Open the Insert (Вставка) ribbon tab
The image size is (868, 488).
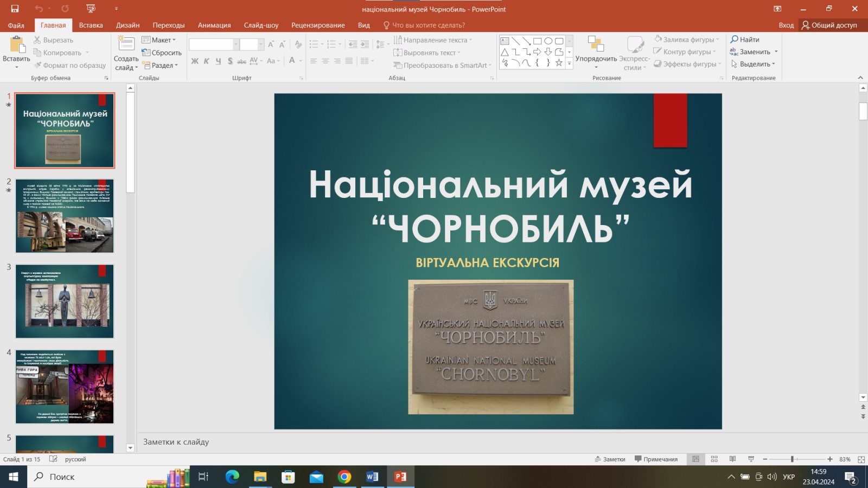tap(91, 25)
